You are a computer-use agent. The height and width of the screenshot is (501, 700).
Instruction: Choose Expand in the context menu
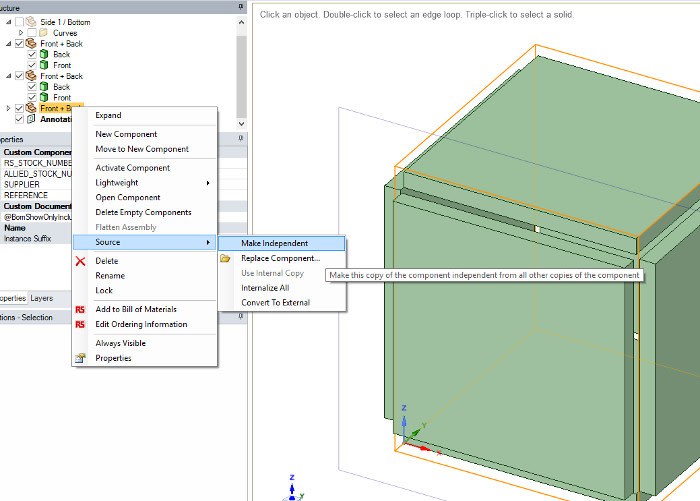coord(145,115)
